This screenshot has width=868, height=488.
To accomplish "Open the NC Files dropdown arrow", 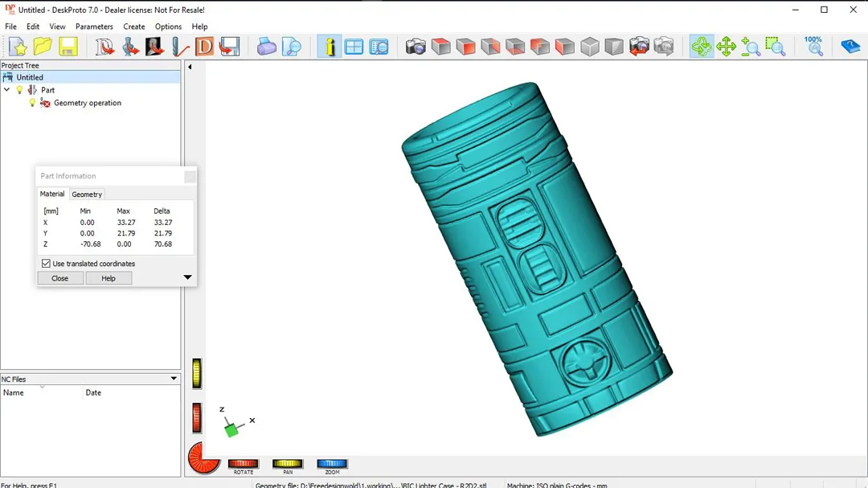I will pos(174,379).
